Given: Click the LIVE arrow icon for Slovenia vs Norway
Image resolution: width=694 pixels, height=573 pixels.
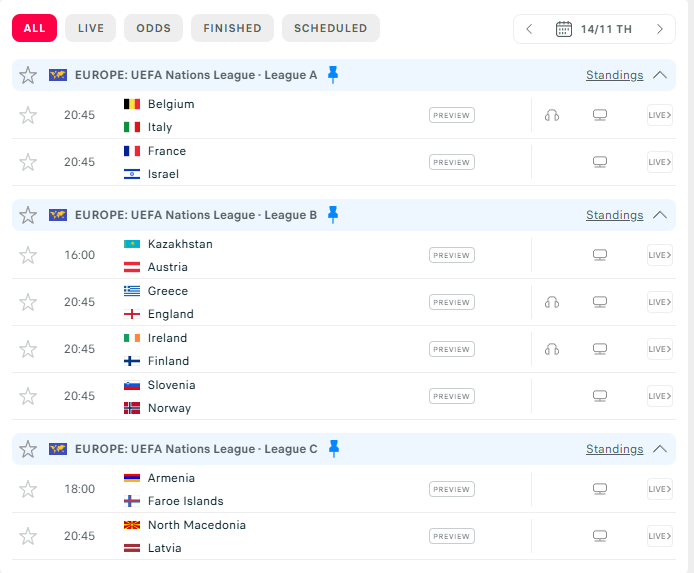Looking at the screenshot, I should click(x=659, y=396).
